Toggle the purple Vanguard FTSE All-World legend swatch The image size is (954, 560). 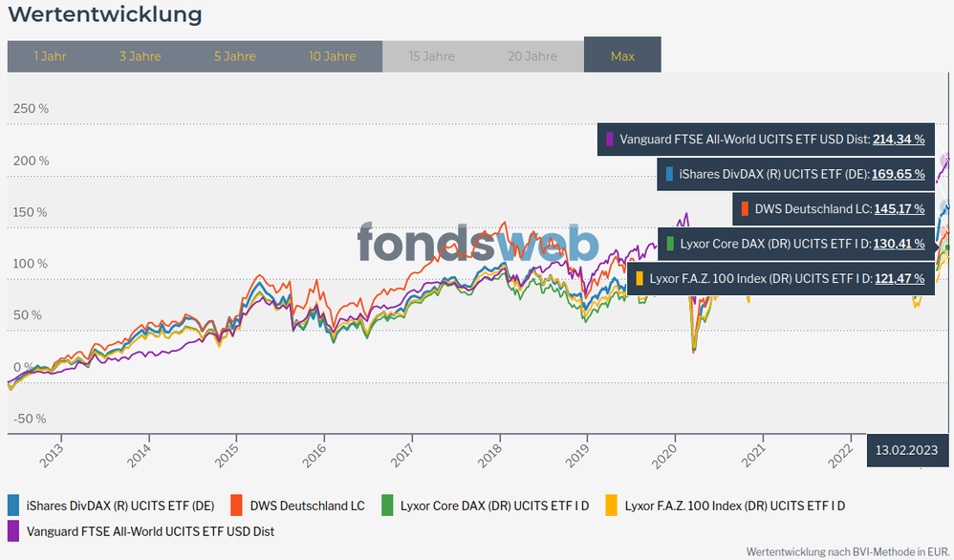pyautogui.click(x=13, y=530)
